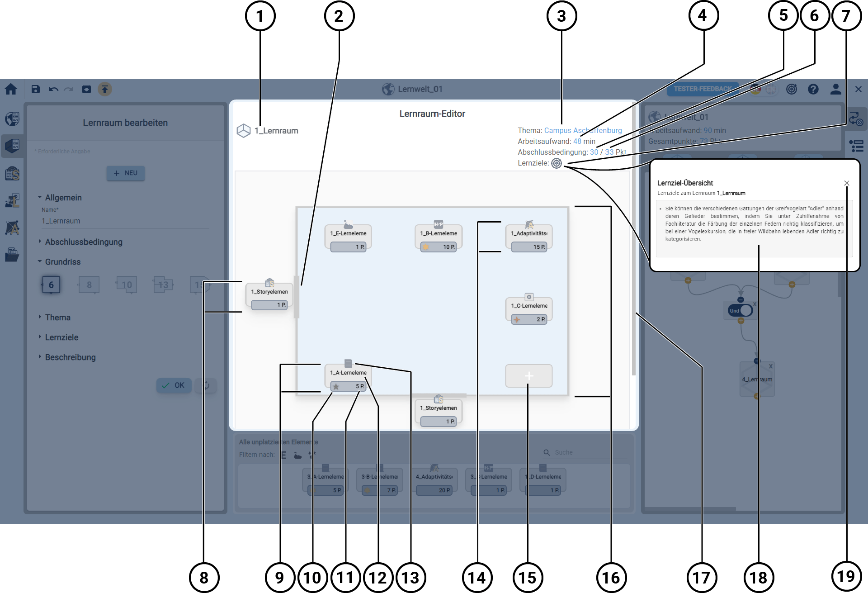Open the Adaptivität sidebar icon with A
This screenshot has height=593, width=868.
click(x=12, y=228)
